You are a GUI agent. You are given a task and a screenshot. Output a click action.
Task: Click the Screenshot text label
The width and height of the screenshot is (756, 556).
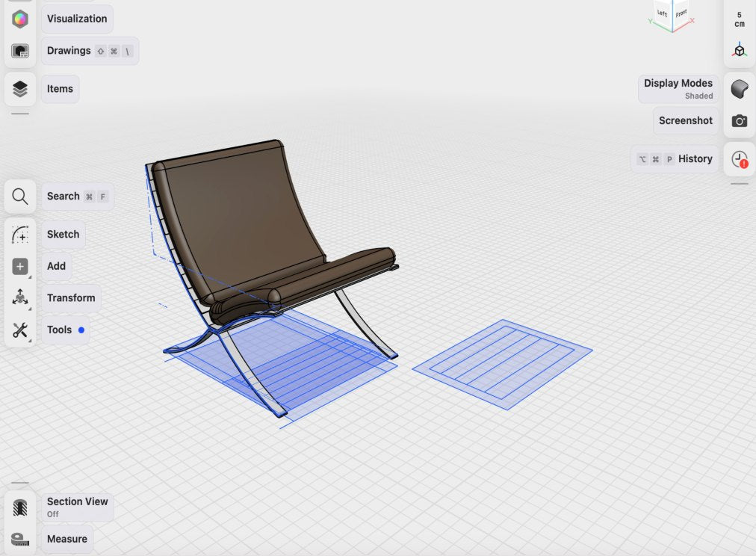[x=686, y=120]
